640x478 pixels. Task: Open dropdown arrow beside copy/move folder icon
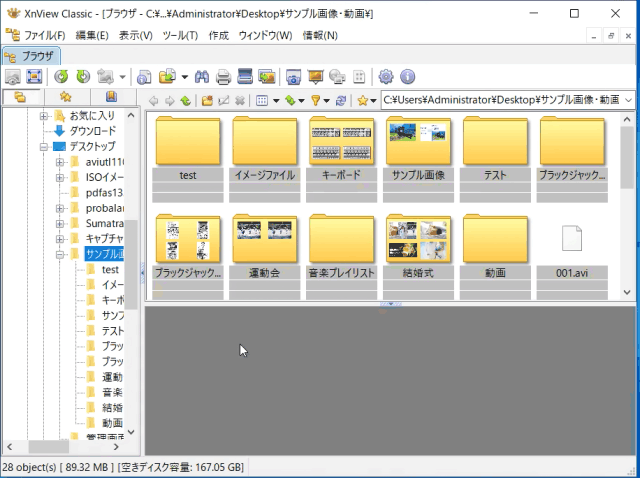click(x=184, y=76)
